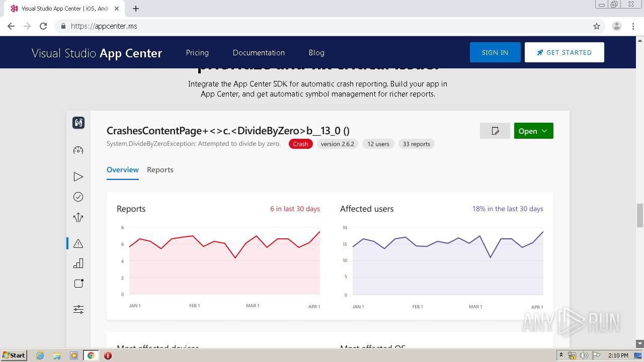This screenshot has height=362, width=644.
Task: Open the Diagnostics warning triangle icon
Action: [78, 243]
